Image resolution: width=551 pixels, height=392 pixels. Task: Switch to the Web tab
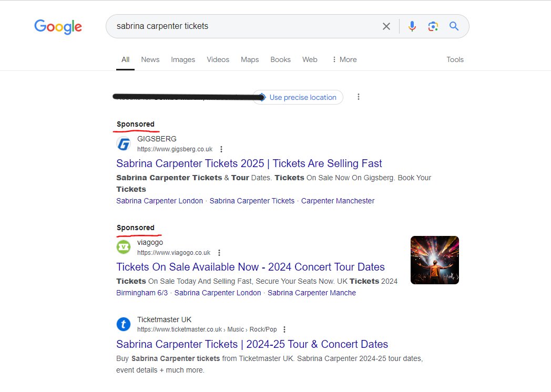(310, 60)
